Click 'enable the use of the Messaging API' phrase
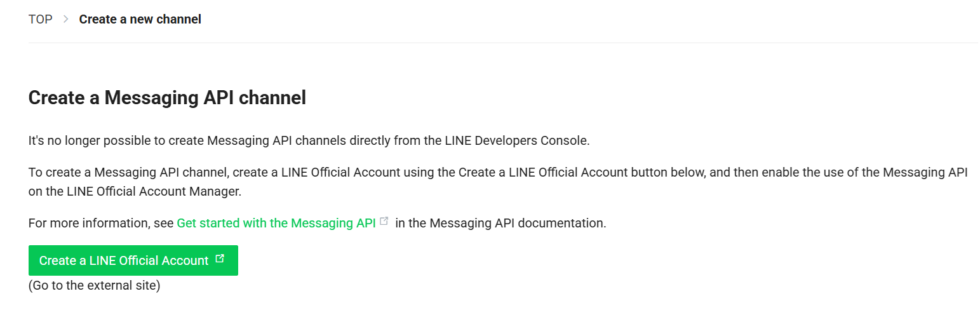Screen dimensions: 980x310 click(x=875, y=172)
